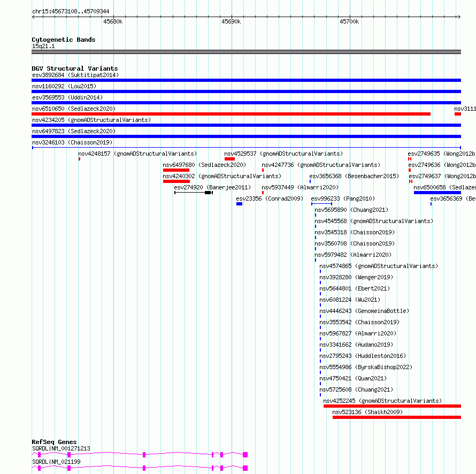This screenshot has height=474, width=476.
Task: Click the SQRDL NM_021199 gene model glyph
Action: point(140,468)
